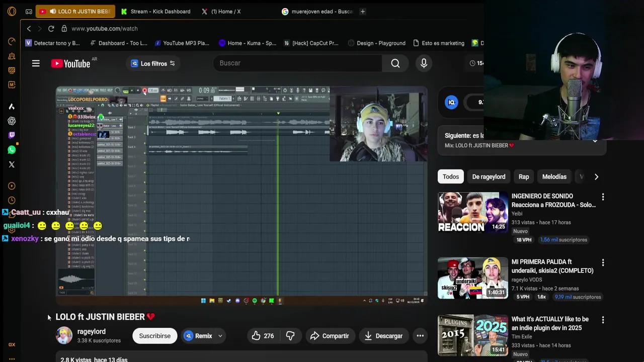
Task: Focus the Buscar search field
Action: (x=298, y=63)
